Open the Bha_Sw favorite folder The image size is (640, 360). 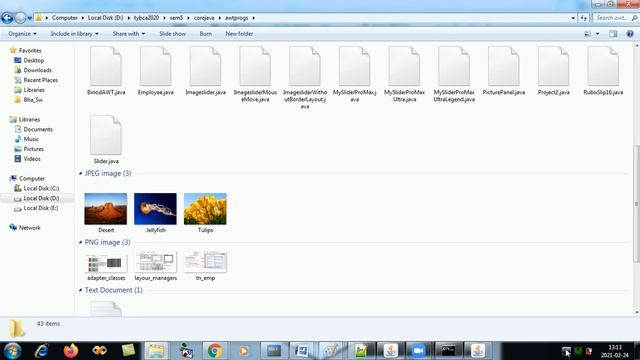pos(33,100)
